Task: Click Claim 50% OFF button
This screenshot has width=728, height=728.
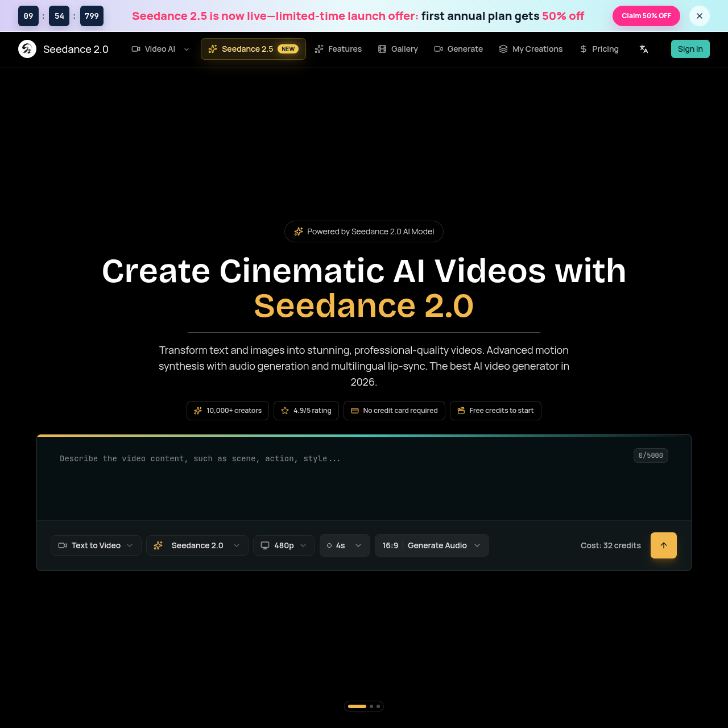Action: [646, 16]
